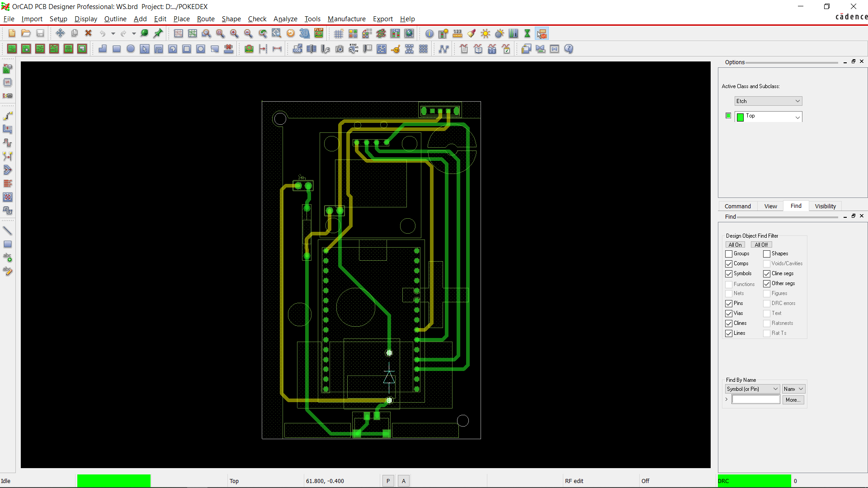Click the All On button
This screenshot has height=488, width=868.
click(735, 245)
